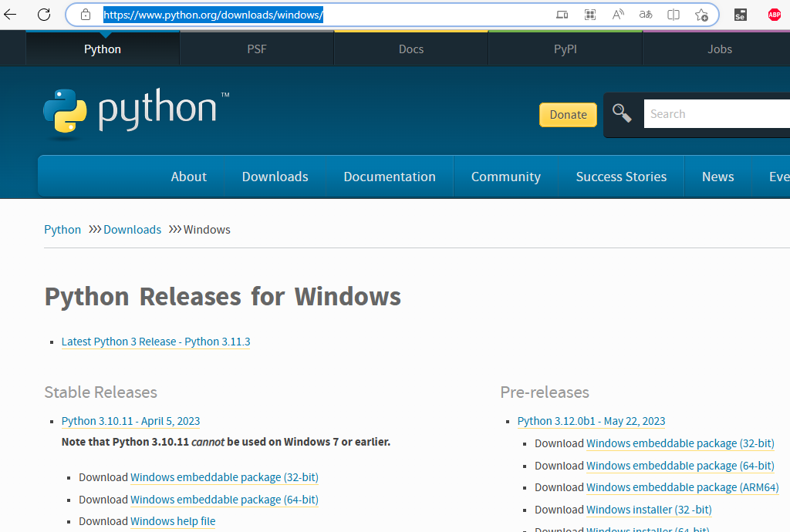The image size is (790, 532).
Task: Switch to the PSF tab
Action: coord(256,49)
